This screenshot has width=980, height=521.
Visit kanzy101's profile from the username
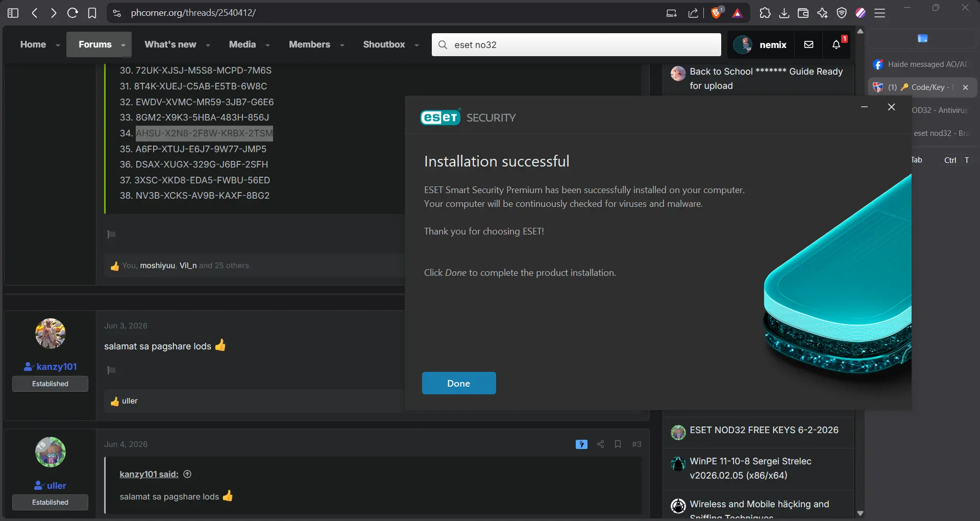[57, 367]
